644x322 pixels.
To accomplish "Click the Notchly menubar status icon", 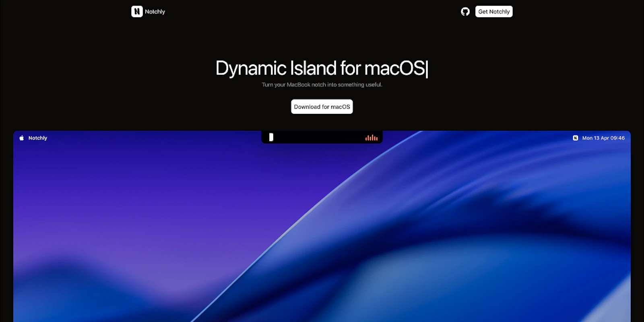I will [x=575, y=138].
